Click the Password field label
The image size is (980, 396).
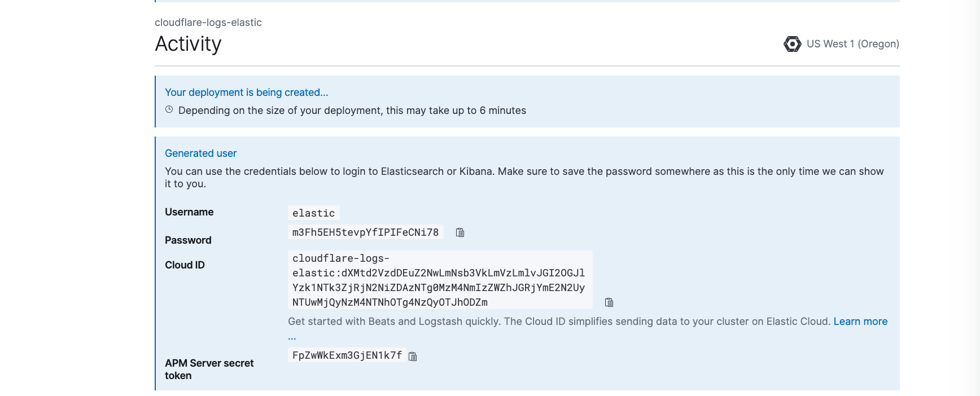pyautogui.click(x=188, y=240)
